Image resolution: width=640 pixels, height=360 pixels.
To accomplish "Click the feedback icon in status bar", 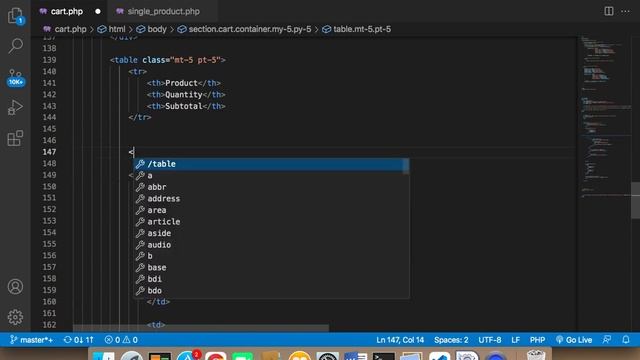I will click(607, 340).
